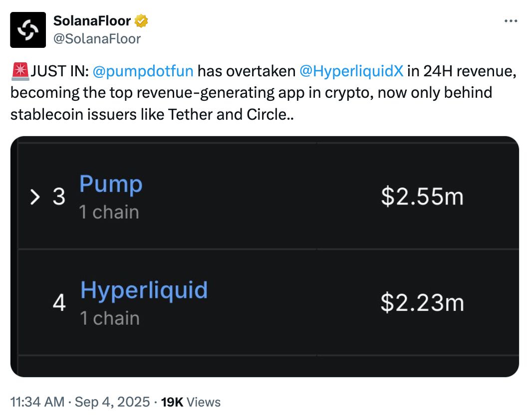This screenshot has height=420, width=528.
Task: Select the $2.55m revenue value
Action: pyautogui.click(x=422, y=197)
